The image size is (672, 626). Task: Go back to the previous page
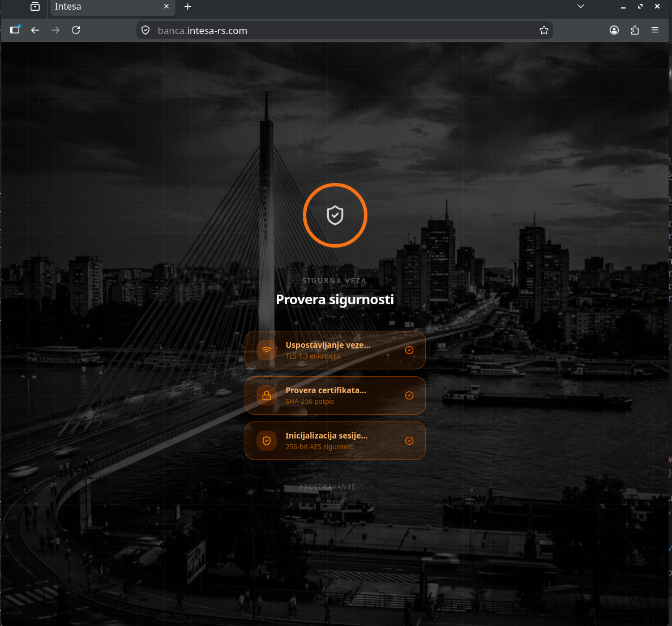(x=35, y=30)
